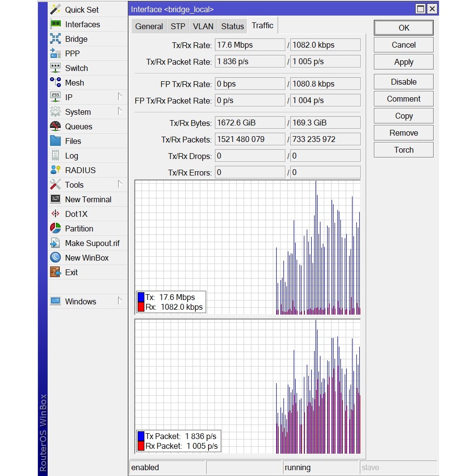
Task: Click the Rx Bytes field 169.3 GiB
Action: coord(325,123)
